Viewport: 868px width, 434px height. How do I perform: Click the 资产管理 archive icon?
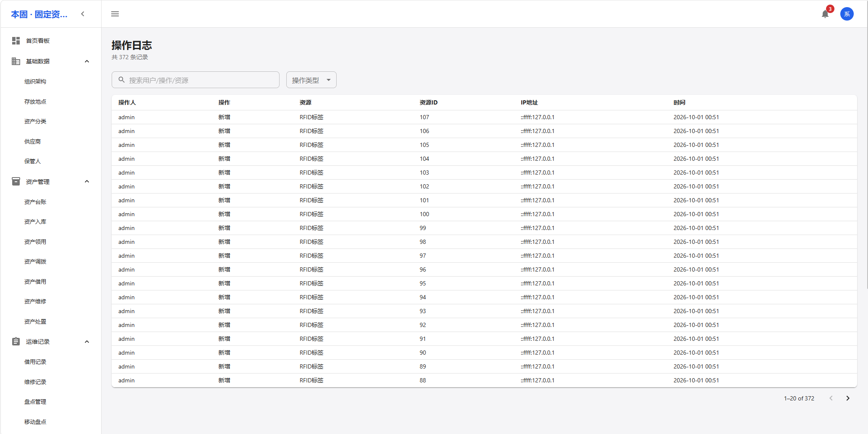(16, 181)
